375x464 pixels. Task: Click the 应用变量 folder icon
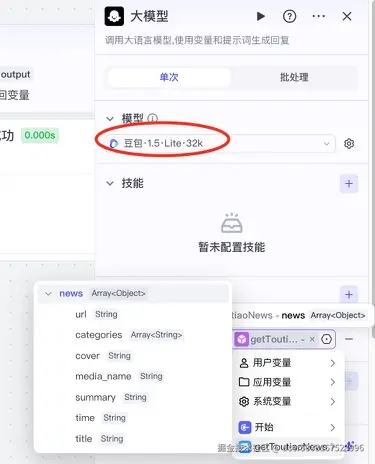coord(244,382)
